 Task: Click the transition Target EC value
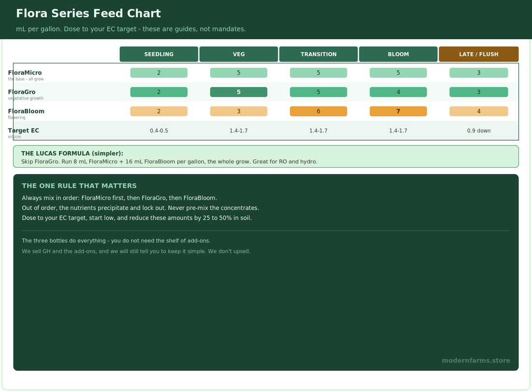[318, 131]
